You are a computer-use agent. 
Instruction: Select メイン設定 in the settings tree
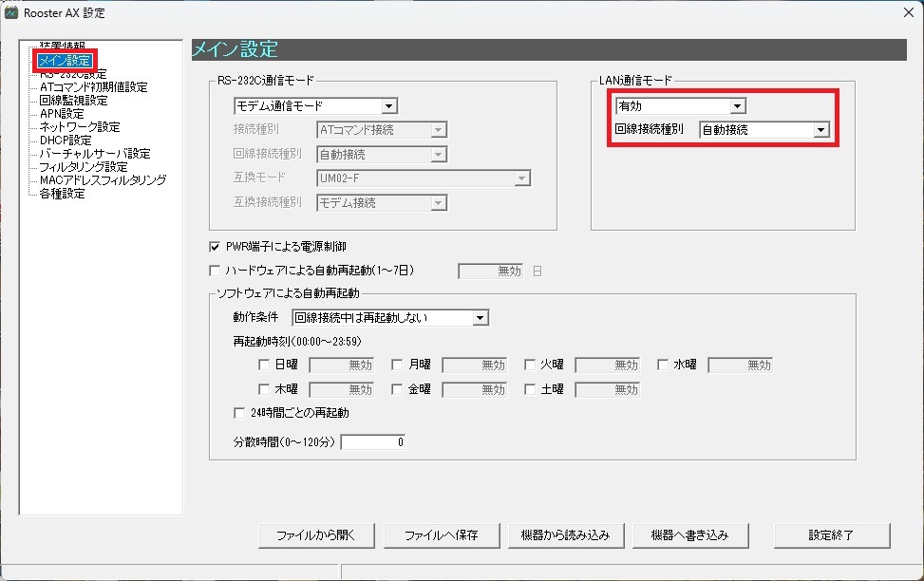click(65, 61)
